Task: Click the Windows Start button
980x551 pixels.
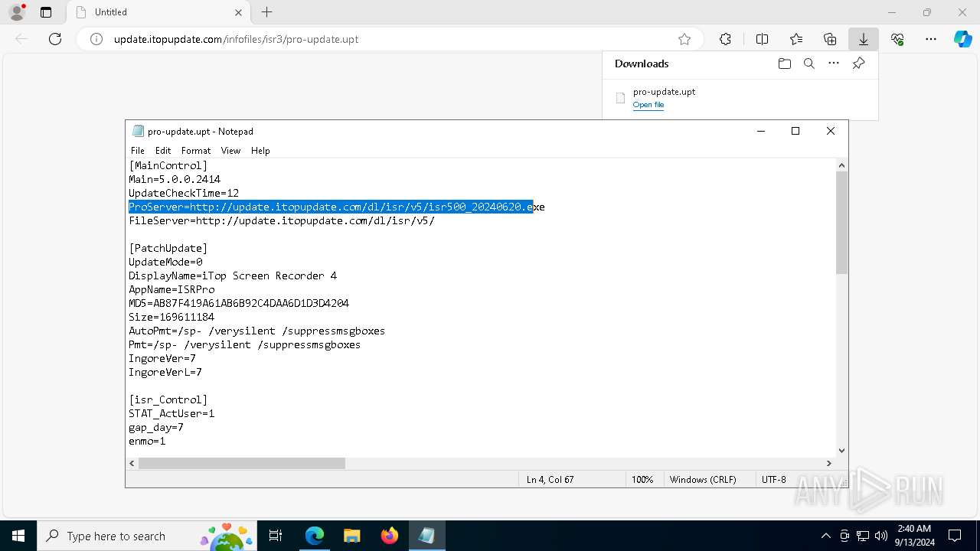Action: 18,536
